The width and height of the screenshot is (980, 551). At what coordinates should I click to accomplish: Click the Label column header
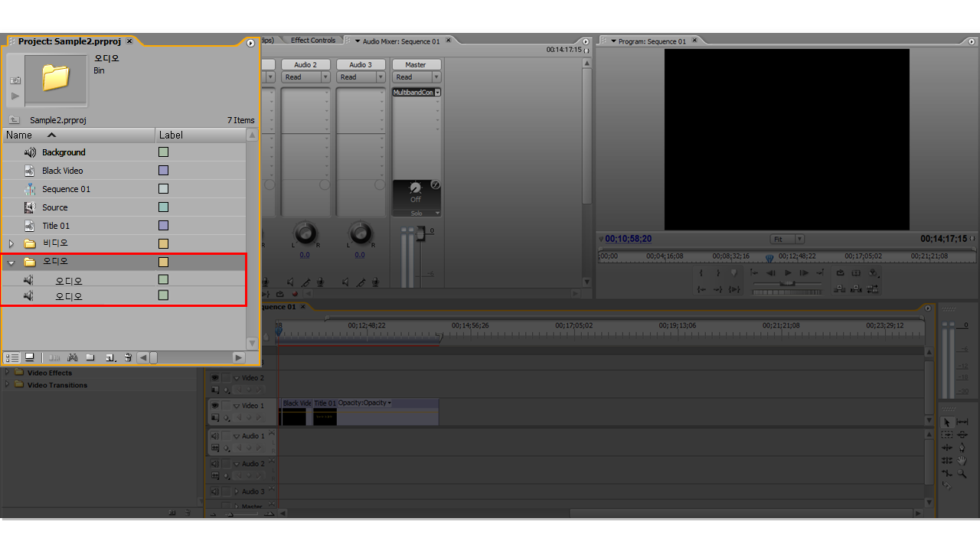pos(201,135)
